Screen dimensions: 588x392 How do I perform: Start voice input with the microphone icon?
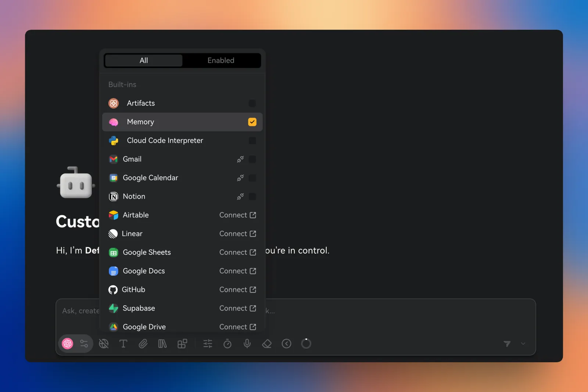[x=247, y=344]
